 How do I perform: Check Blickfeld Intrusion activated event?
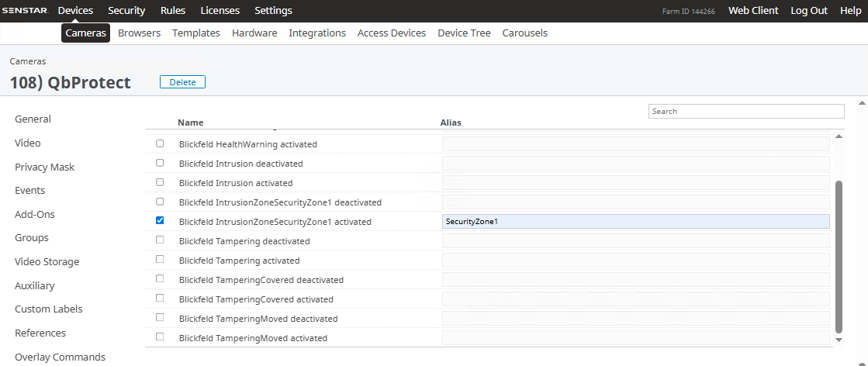tap(160, 182)
